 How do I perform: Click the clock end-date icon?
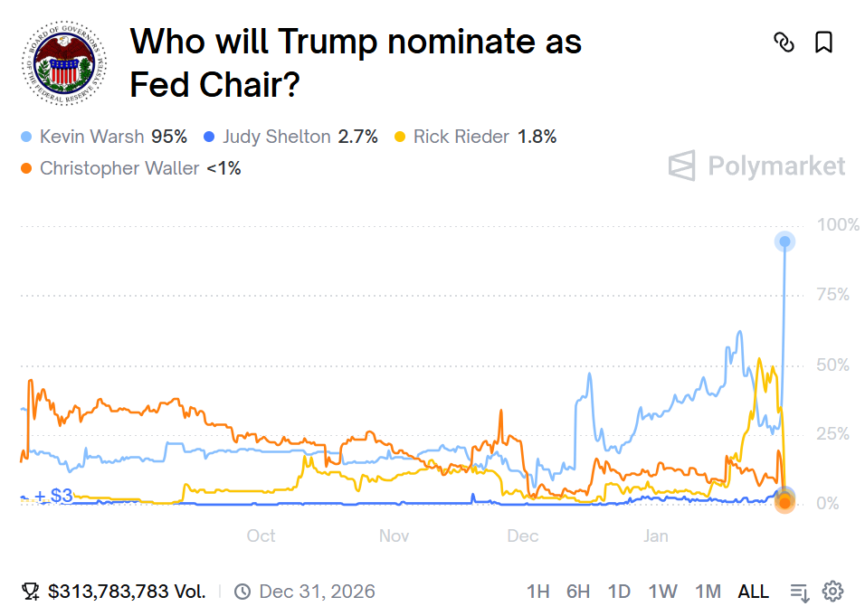pyautogui.click(x=242, y=592)
